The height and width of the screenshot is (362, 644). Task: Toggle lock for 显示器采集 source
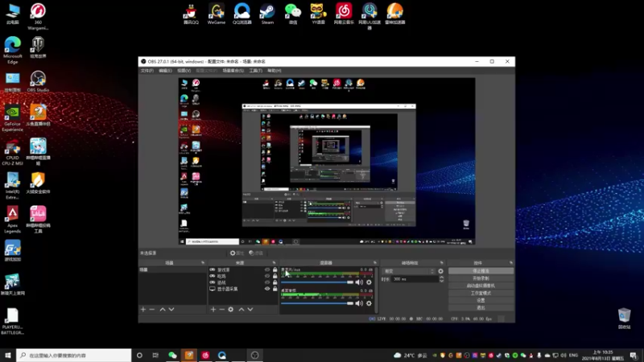point(275,289)
